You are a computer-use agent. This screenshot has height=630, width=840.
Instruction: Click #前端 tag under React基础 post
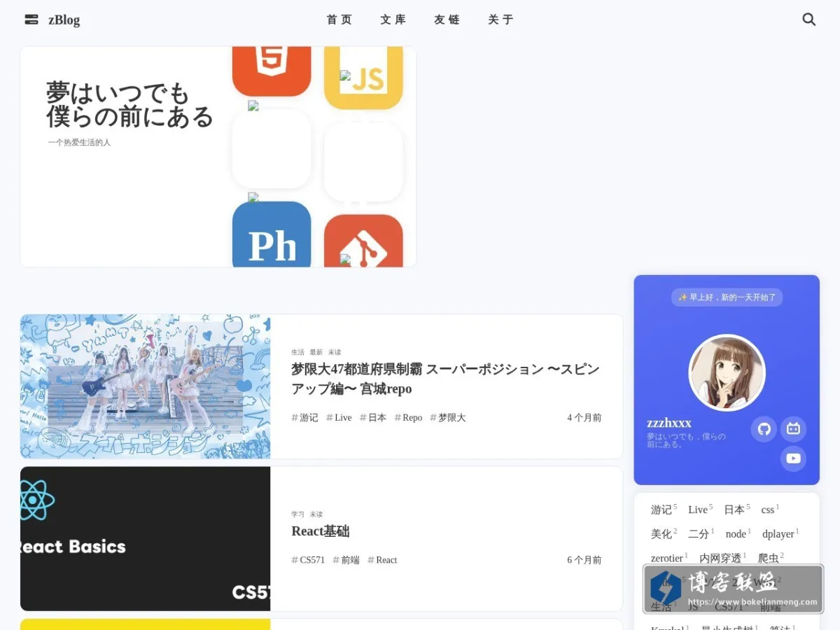[346, 560]
